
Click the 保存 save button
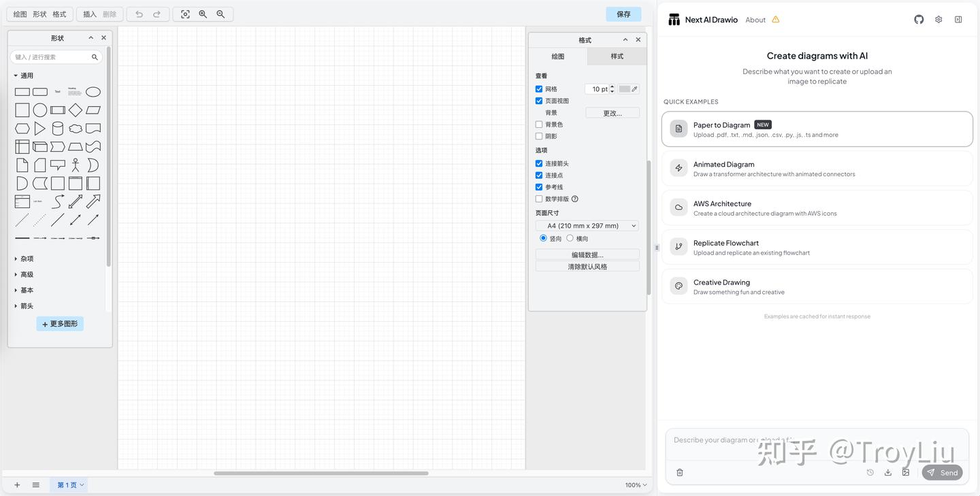623,14
